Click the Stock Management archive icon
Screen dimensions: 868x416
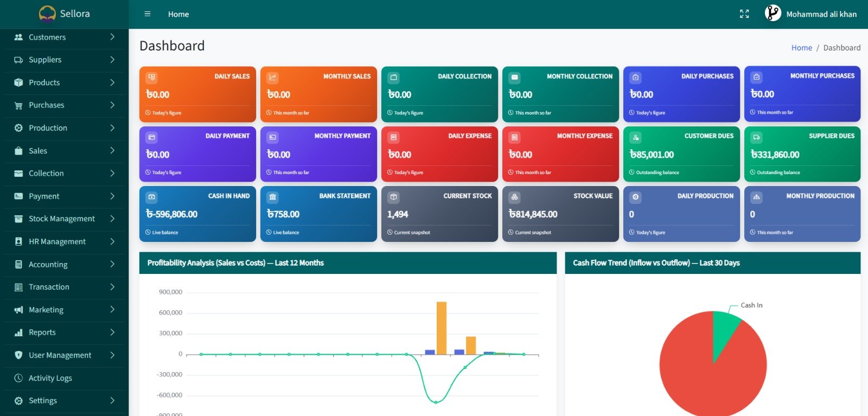click(18, 219)
